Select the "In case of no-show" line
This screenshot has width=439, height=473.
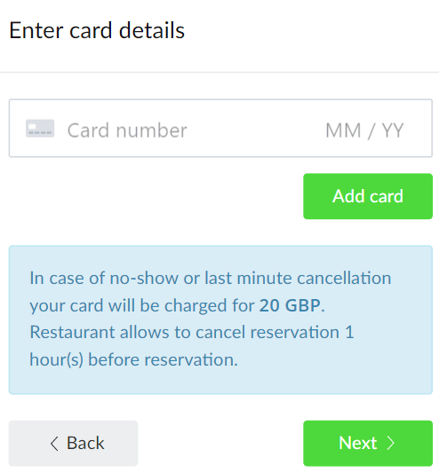210,278
